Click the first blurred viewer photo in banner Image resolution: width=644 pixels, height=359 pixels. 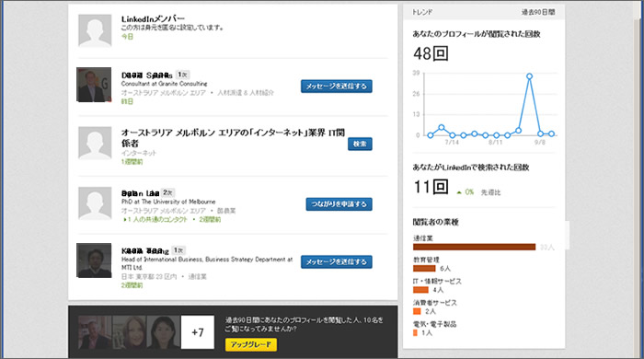[95, 332]
